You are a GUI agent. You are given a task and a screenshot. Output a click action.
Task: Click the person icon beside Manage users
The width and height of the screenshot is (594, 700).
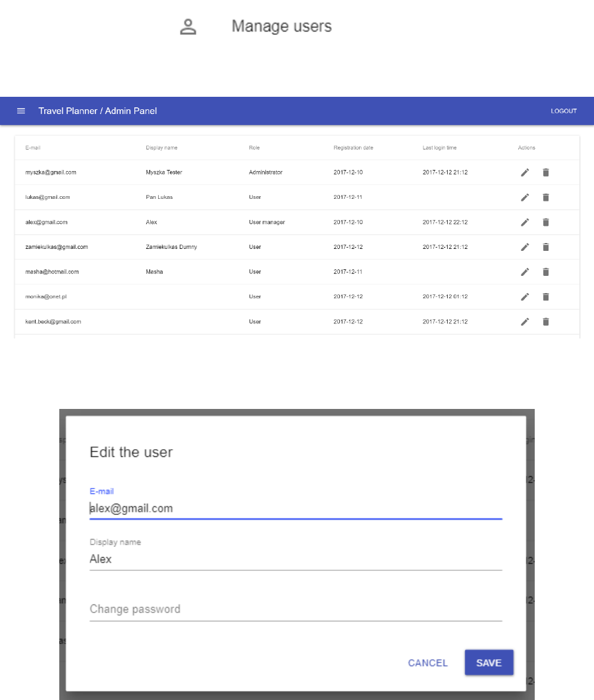click(x=188, y=26)
